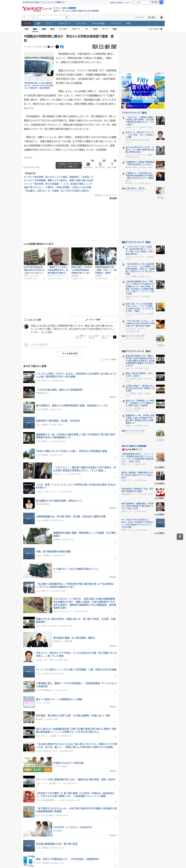This screenshot has height=868, width=186.
Task: Select the トップ navigation tab
Action: 27,24
